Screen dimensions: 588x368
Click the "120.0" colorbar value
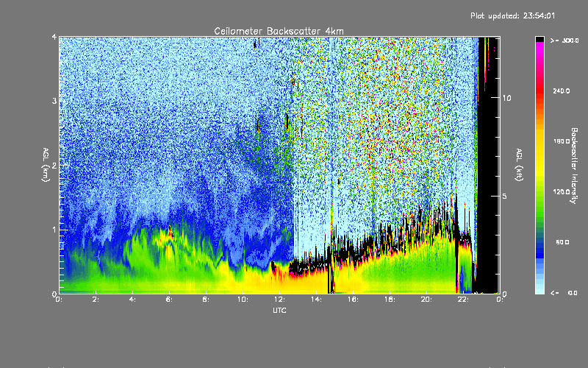tap(562, 192)
